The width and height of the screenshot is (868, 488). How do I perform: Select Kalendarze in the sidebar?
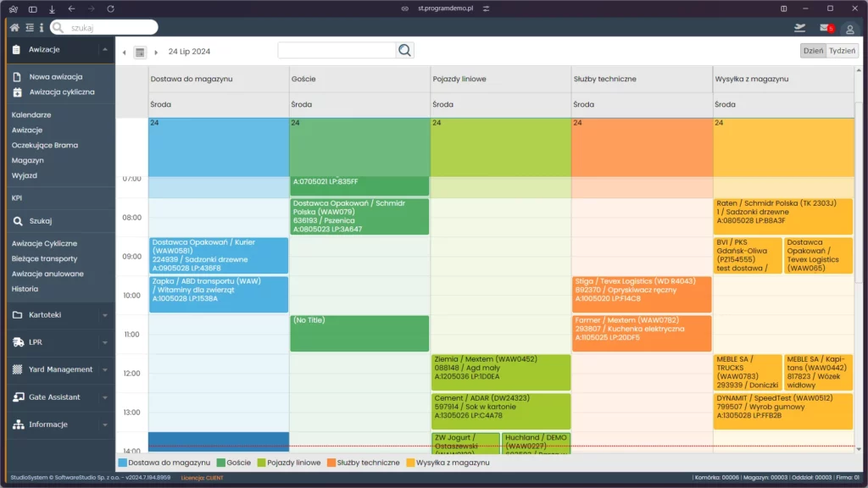[31, 114]
